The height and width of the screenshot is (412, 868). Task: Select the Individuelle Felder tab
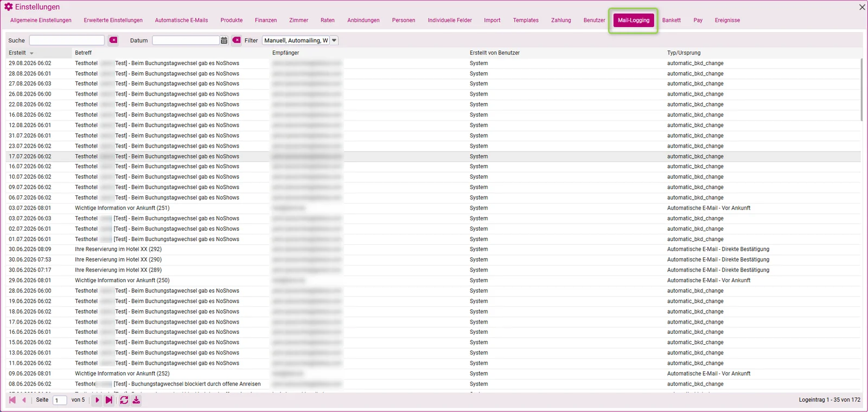coord(450,20)
